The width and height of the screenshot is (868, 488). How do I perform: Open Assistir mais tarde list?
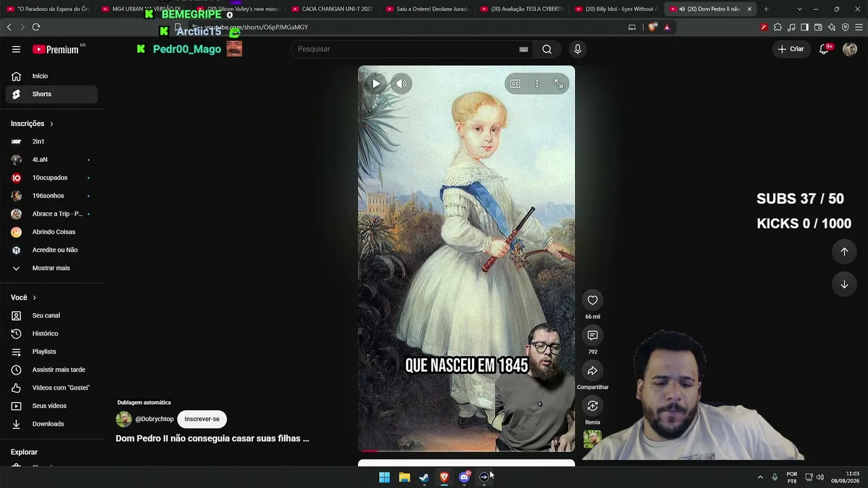52,369
